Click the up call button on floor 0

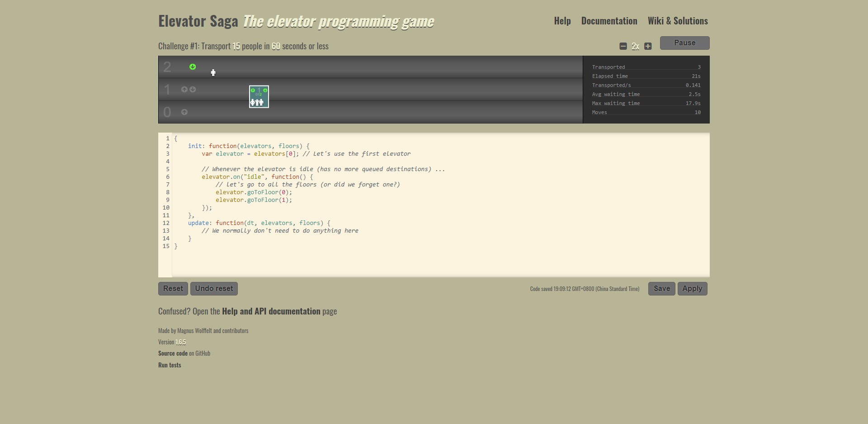(184, 112)
